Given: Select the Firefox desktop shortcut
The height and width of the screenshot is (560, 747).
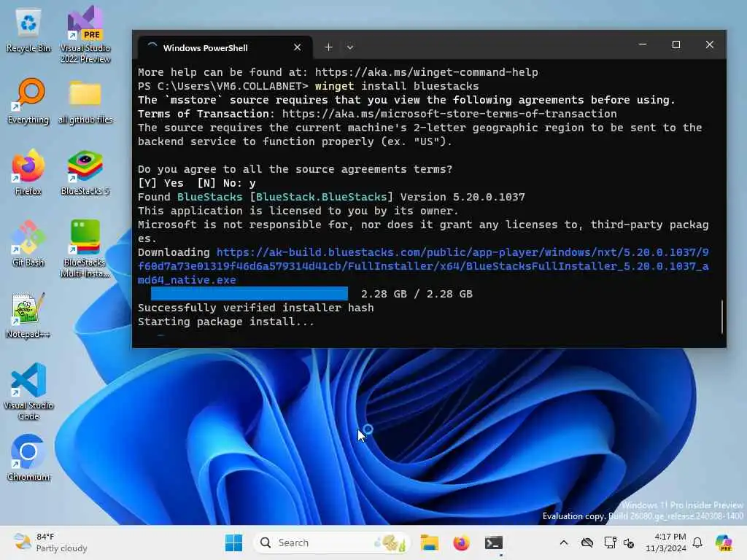Looking at the screenshot, I should pos(28,172).
